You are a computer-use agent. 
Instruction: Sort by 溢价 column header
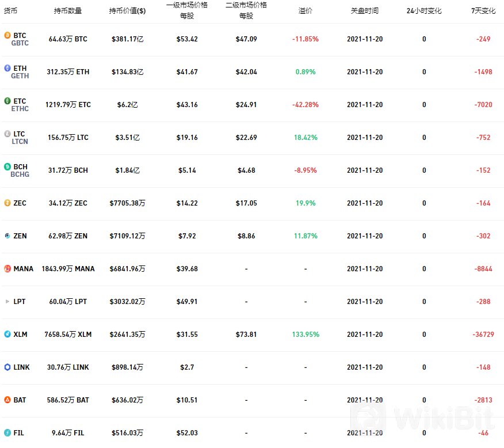(306, 10)
